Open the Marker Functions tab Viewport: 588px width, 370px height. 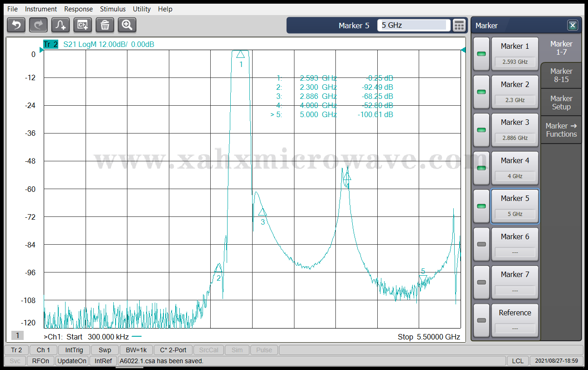(561, 130)
